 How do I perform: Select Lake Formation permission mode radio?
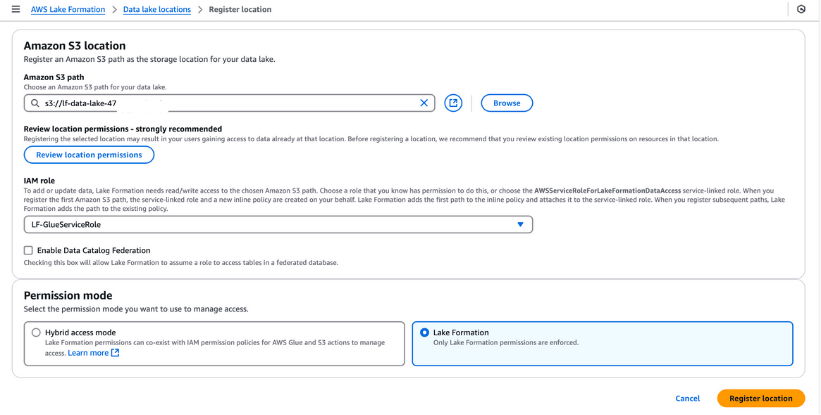[424, 332]
